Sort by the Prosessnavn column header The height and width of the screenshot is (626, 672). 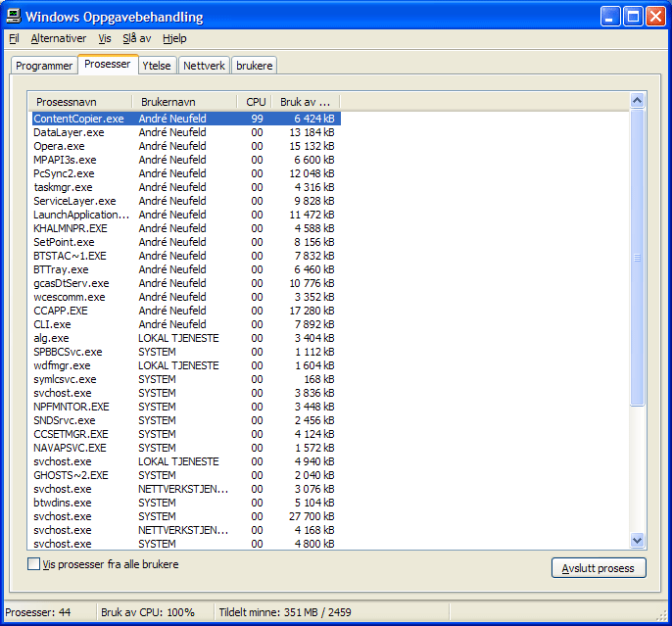pos(79,102)
